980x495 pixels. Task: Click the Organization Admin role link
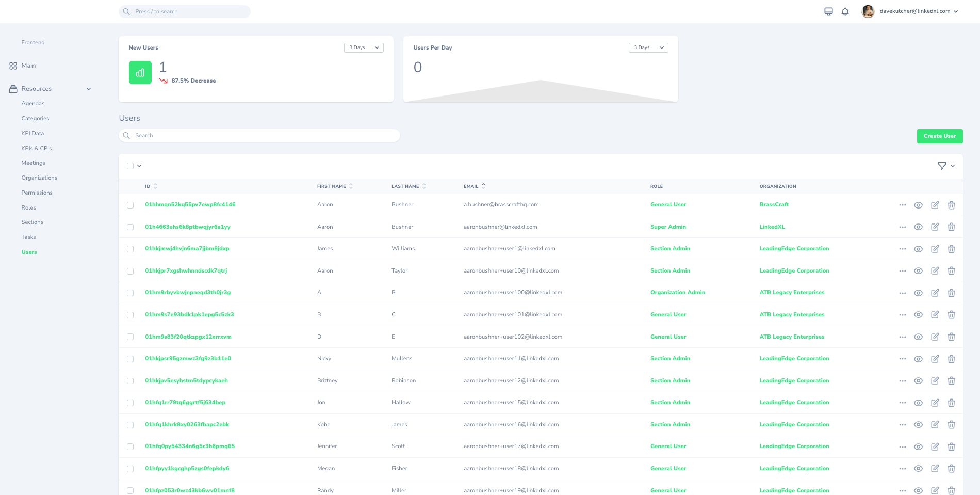pos(678,293)
